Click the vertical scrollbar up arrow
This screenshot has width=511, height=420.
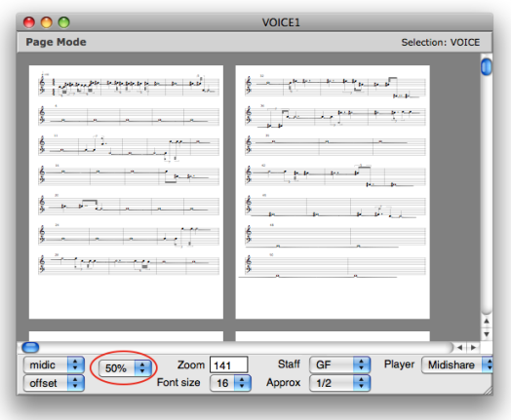click(x=487, y=321)
